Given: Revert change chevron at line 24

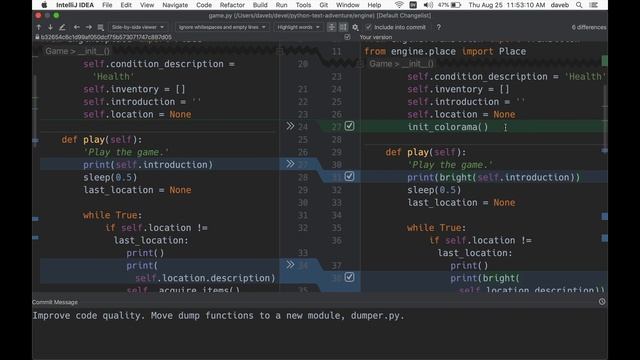Looking at the screenshot, I should point(290,126).
